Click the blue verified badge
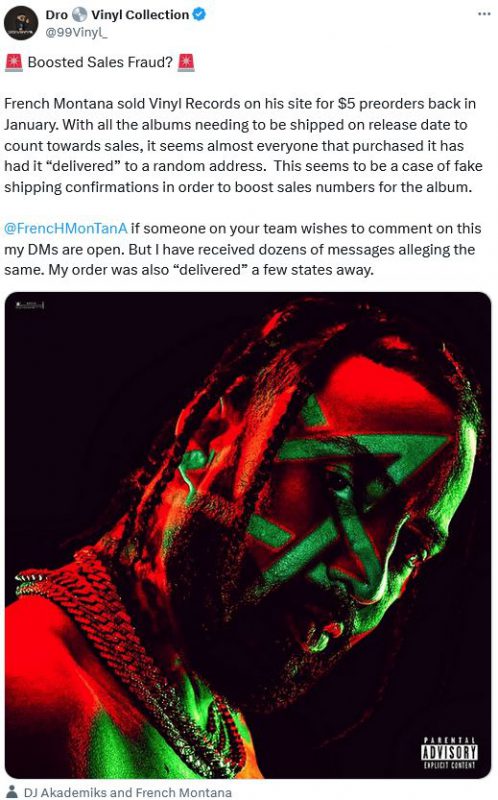Image resolution: width=498 pixels, height=800 pixels. [199, 14]
